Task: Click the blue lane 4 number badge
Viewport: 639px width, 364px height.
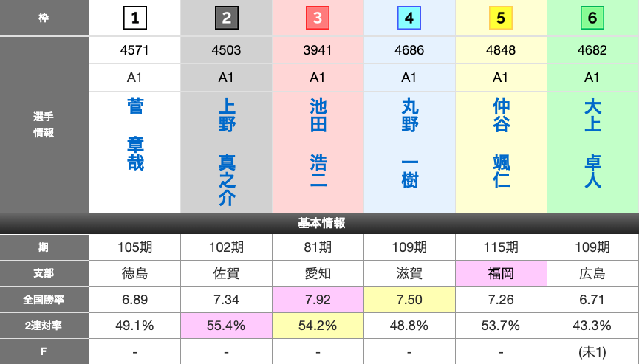Action: pyautogui.click(x=409, y=18)
